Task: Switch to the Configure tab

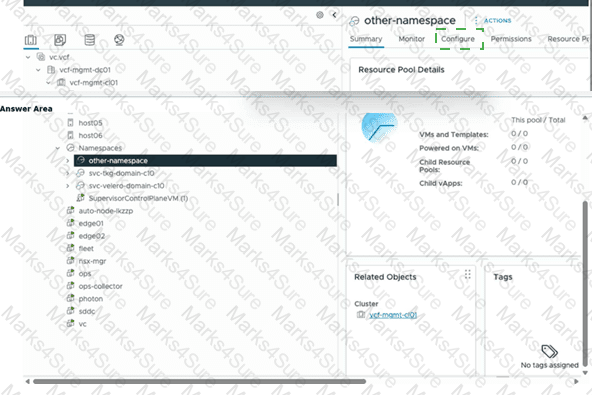Action: coord(458,39)
